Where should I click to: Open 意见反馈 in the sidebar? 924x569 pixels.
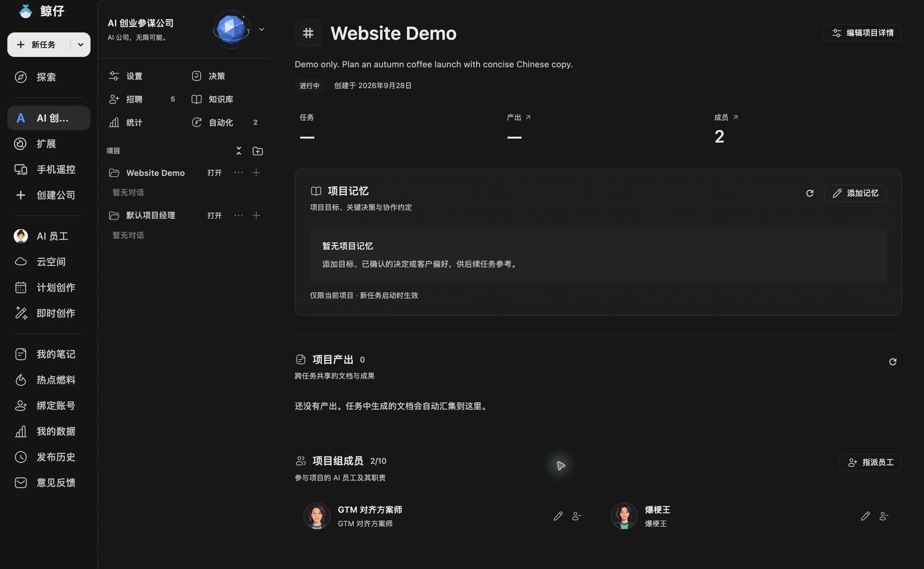click(x=49, y=482)
